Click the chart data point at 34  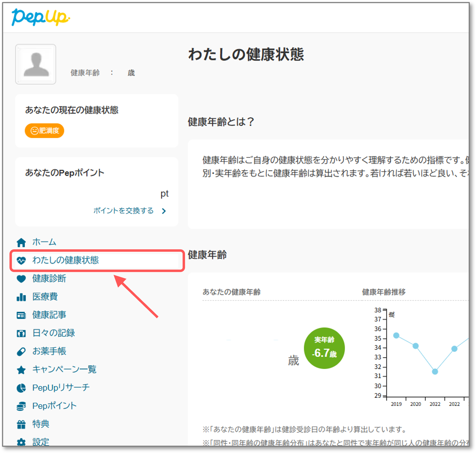[454, 349]
